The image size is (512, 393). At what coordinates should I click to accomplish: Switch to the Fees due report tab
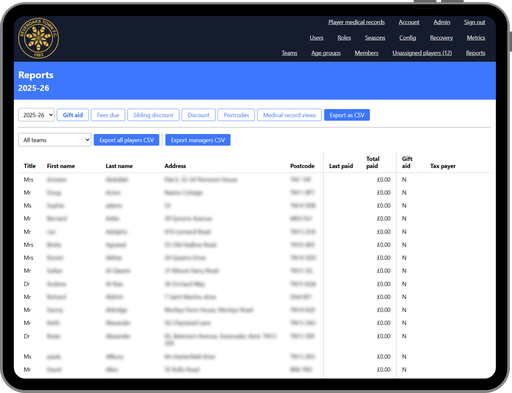coord(108,115)
